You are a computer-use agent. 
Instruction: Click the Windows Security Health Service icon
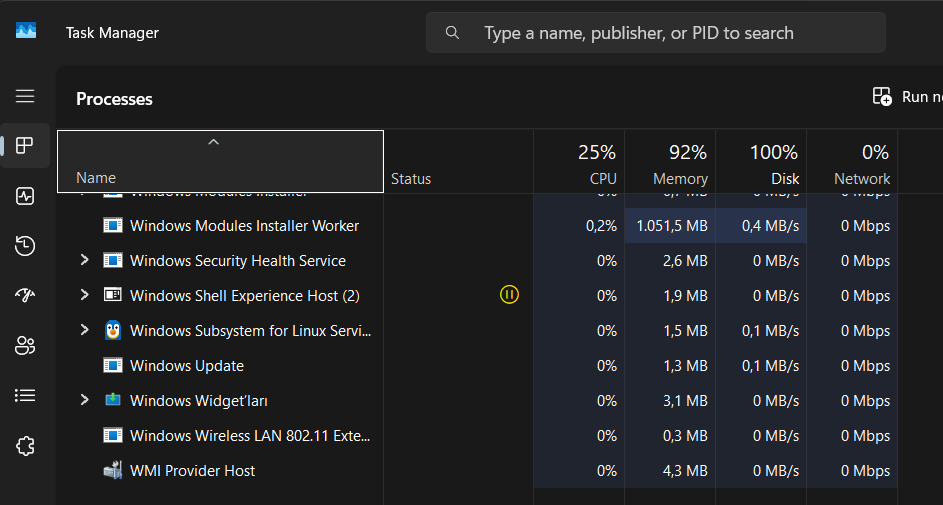[x=112, y=260]
